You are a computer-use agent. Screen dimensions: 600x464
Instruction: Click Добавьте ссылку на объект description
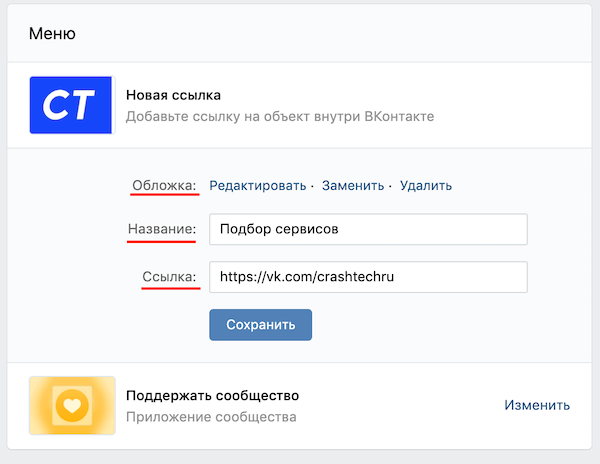280,116
